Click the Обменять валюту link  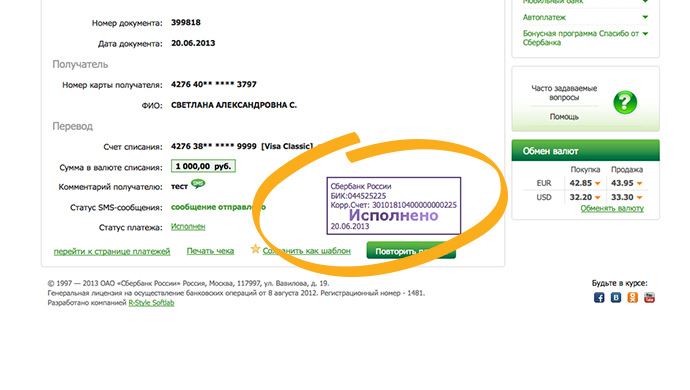coord(612,209)
